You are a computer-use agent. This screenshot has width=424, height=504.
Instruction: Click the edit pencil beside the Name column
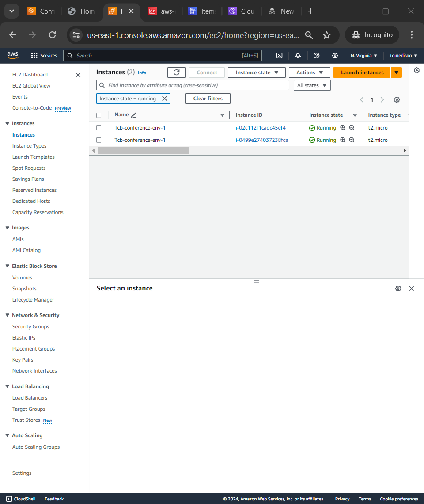point(134,115)
